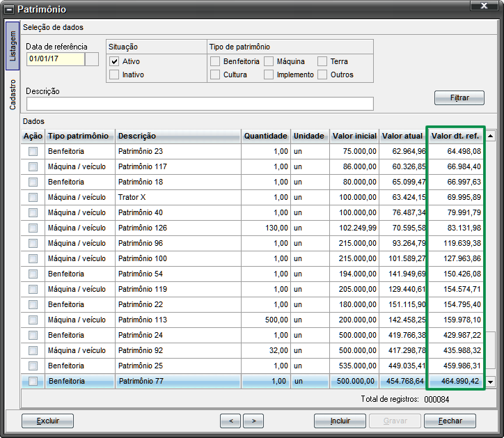Check the Máquina type filter
The height and width of the screenshot is (438, 504).
click(x=269, y=61)
